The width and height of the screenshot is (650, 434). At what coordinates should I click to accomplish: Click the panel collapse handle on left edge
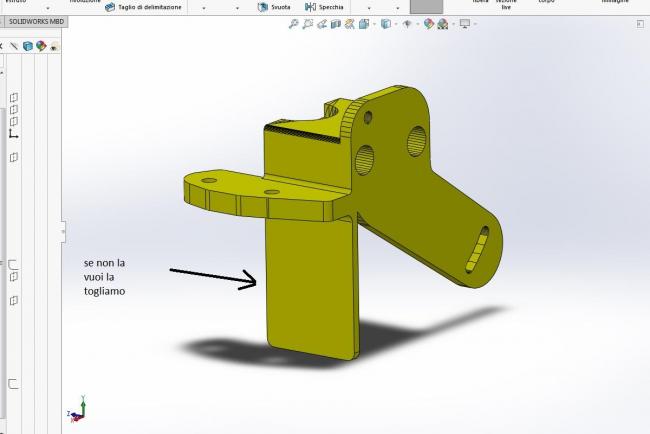[x=63, y=232]
